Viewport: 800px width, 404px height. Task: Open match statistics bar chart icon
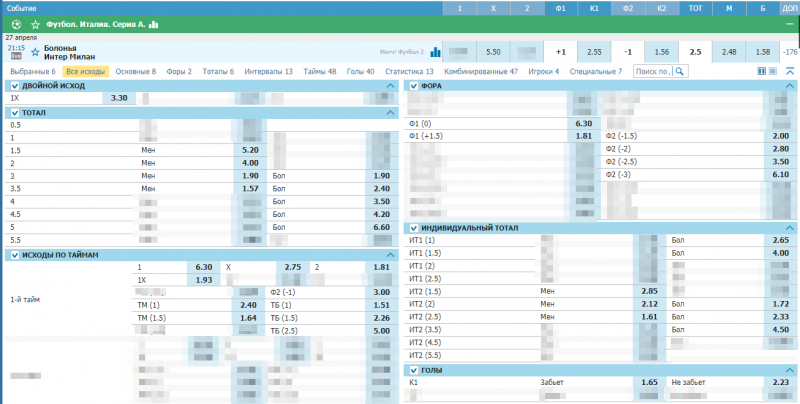tap(435, 51)
